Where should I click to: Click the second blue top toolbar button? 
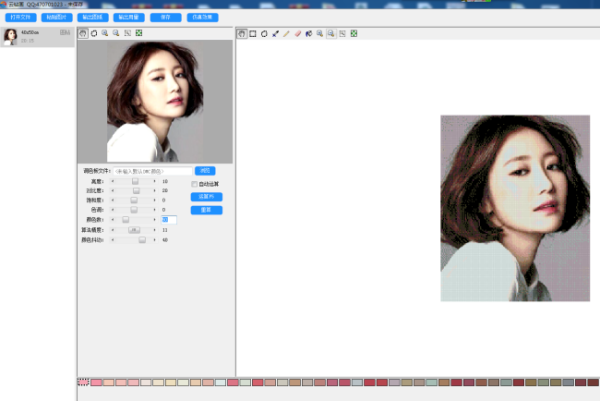coord(57,18)
